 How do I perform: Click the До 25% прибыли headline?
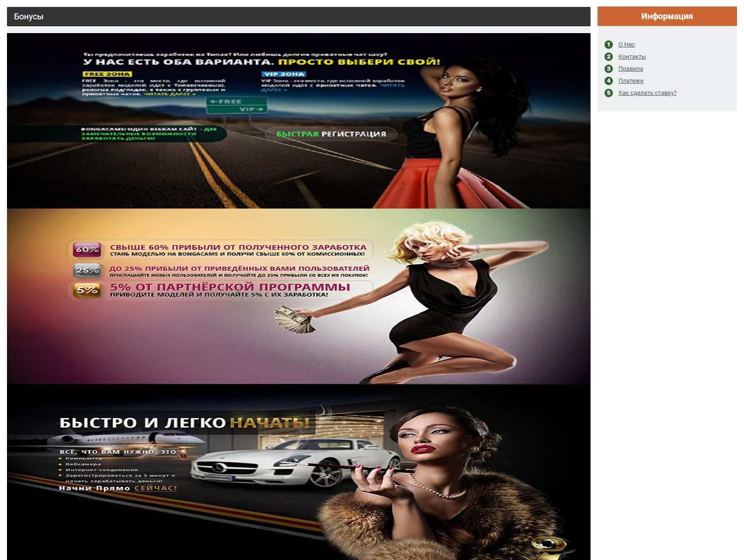coord(239,268)
